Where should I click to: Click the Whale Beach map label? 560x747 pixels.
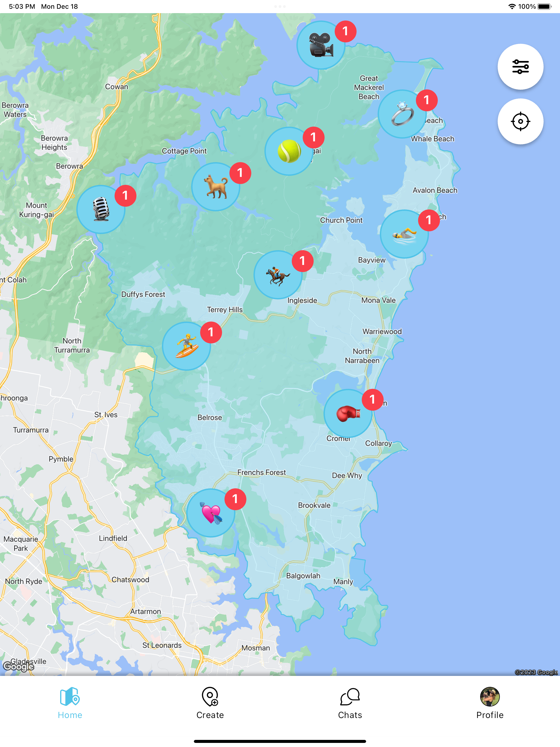point(433,139)
